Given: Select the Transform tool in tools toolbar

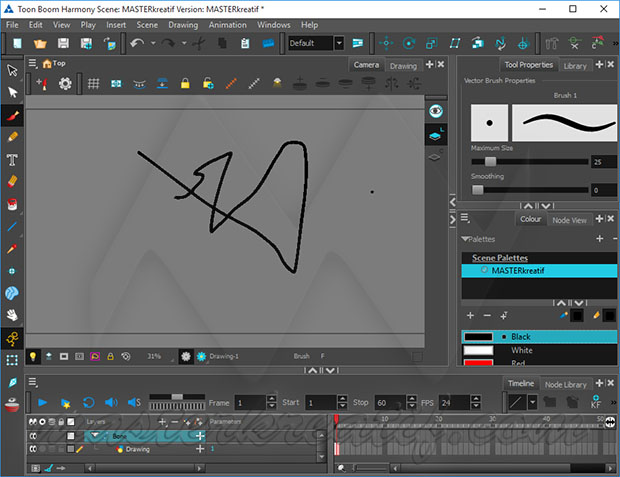Looking at the screenshot, I should pyautogui.click(x=12, y=71).
